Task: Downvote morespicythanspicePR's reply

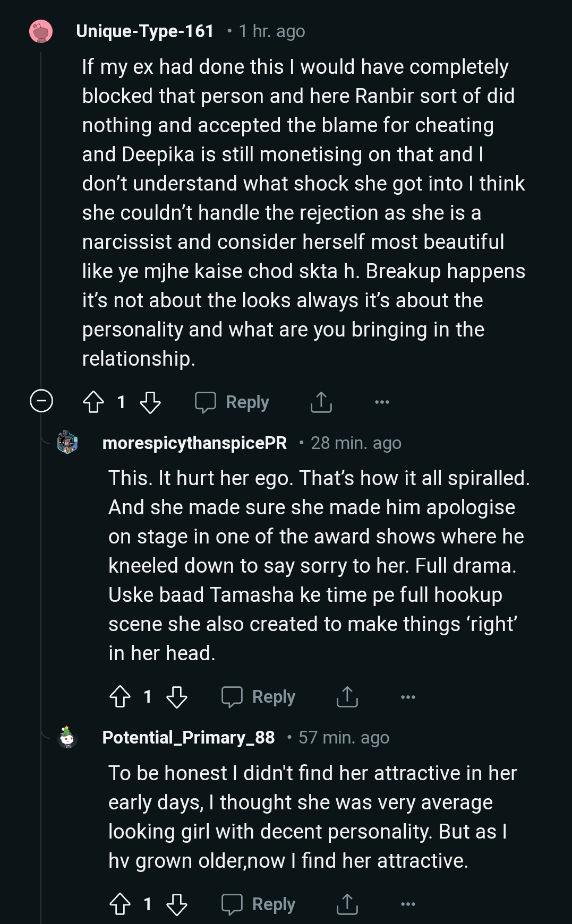Action: pyautogui.click(x=176, y=697)
